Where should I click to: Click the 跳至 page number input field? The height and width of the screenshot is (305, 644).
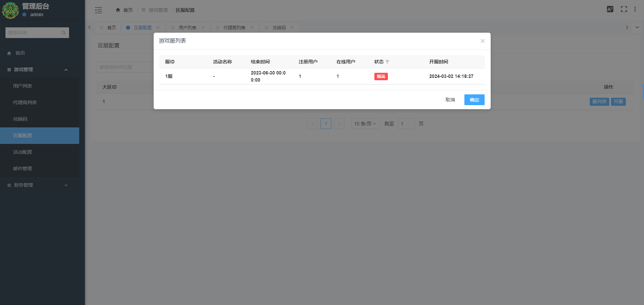(x=406, y=123)
